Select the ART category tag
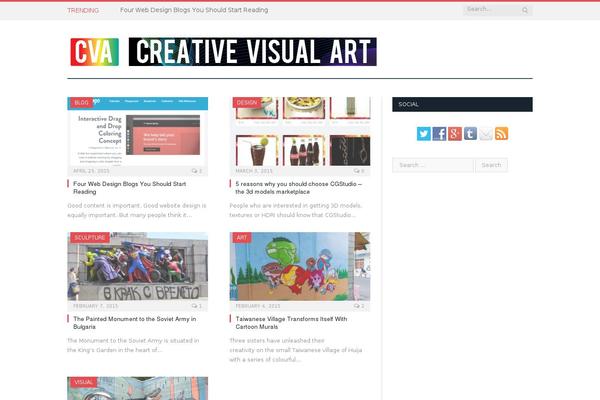The image size is (600, 400). point(242,238)
